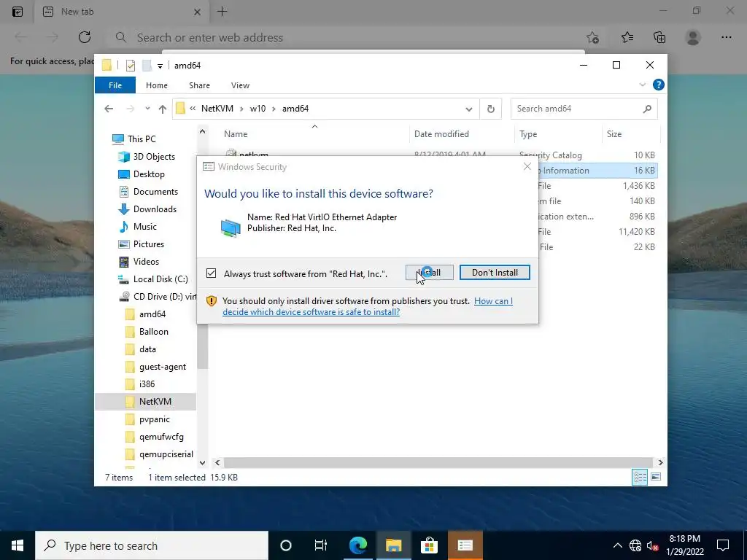747x560 pixels.
Task: Select 3D Objects in navigation pane
Action: click(154, 157)
